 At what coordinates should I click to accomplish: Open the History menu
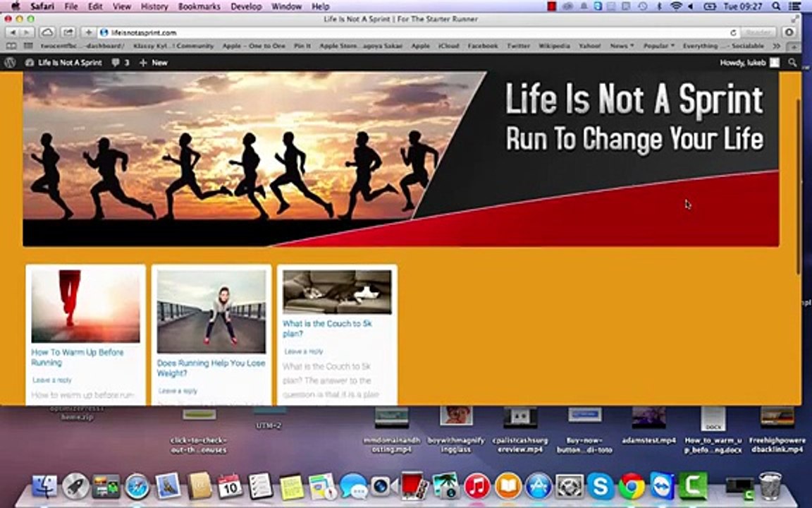tap(154, 6)
